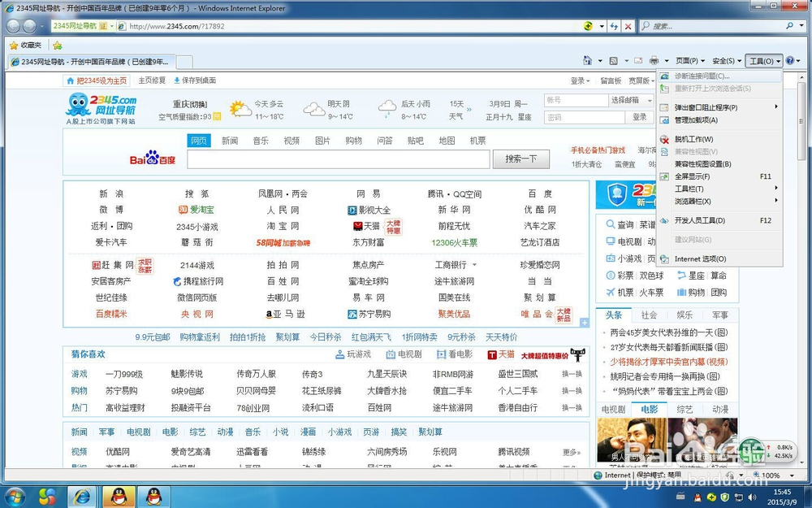Image resolution: width=812 pixels, height=508 pixels.
Task: Open the 12306火车票 link
Action: click(x=454, y=242)
